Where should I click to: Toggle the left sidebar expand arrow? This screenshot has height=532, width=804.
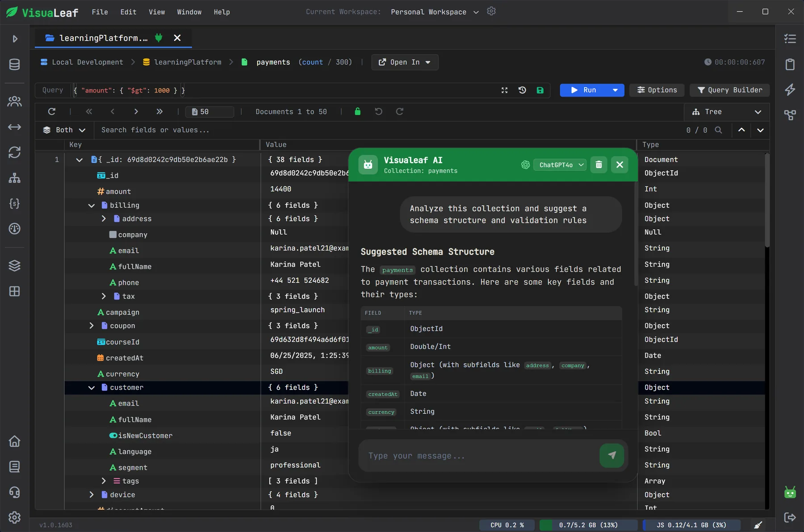point(15,39)
